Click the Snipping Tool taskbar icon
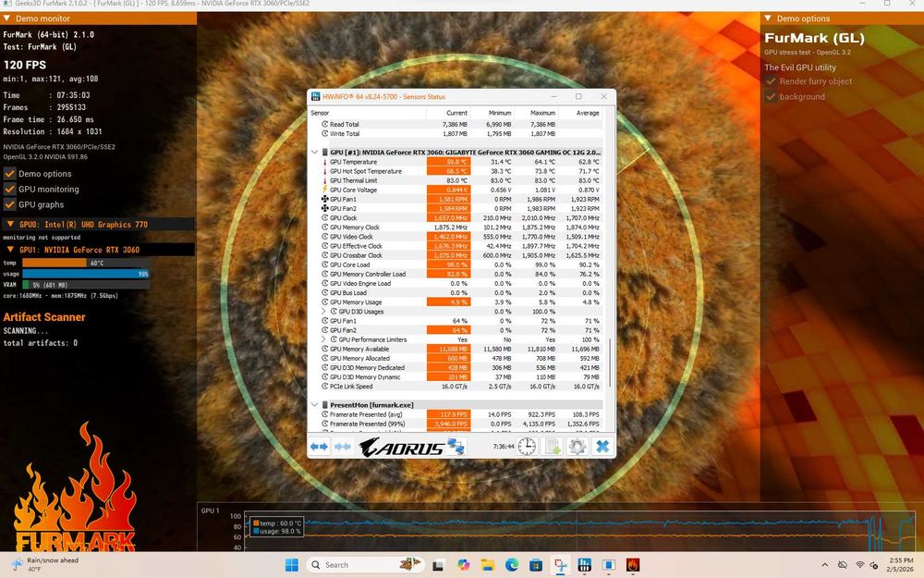Viewport: 924px width, 578px height. click(561, 565)
